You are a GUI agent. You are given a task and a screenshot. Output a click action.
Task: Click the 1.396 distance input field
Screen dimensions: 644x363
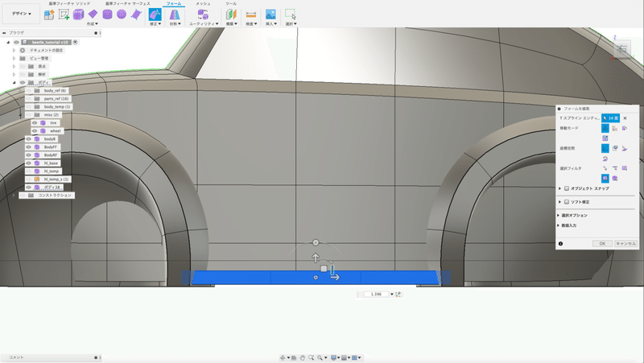click(376, 294)
